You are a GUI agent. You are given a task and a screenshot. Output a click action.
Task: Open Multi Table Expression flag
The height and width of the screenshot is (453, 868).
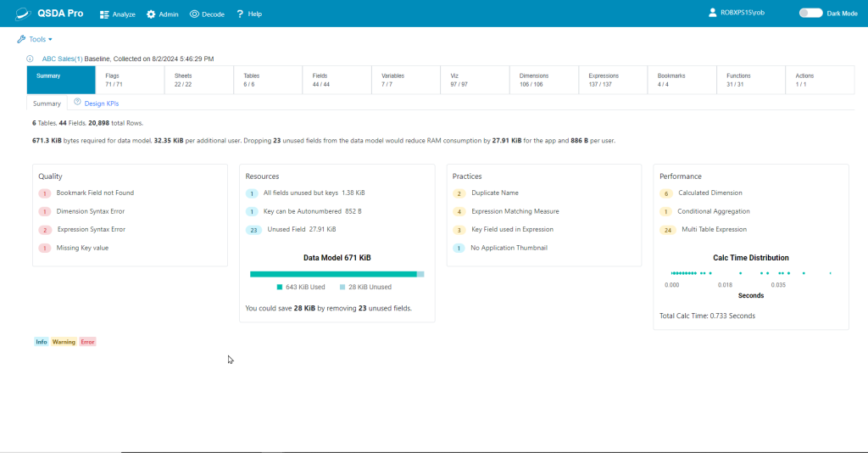tap(714, 229)
